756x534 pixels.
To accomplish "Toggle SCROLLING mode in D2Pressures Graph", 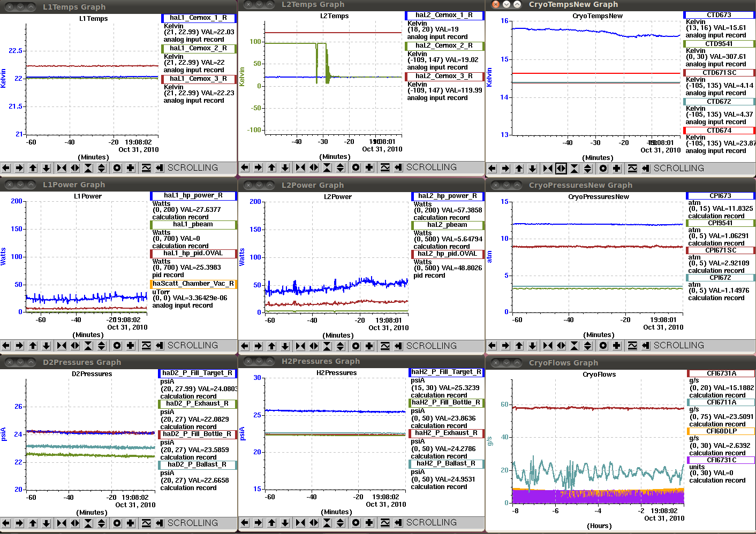I will 193,523.
